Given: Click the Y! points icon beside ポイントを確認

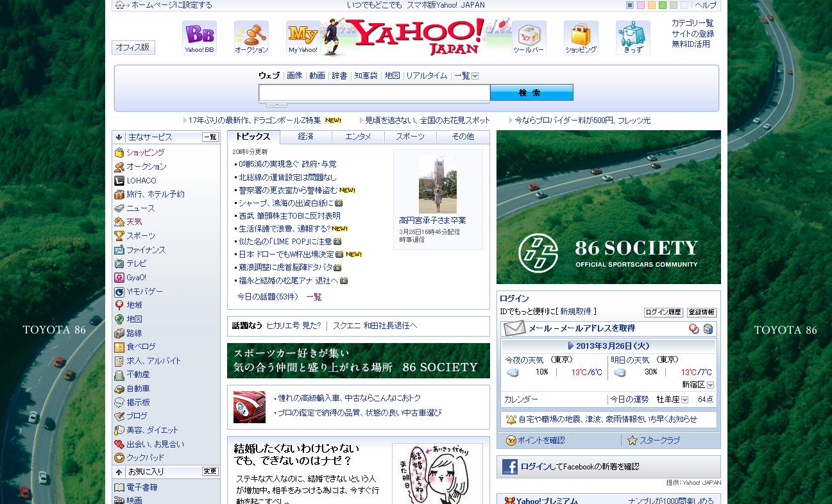Looking at the screenshot, I should coord(511,440).
